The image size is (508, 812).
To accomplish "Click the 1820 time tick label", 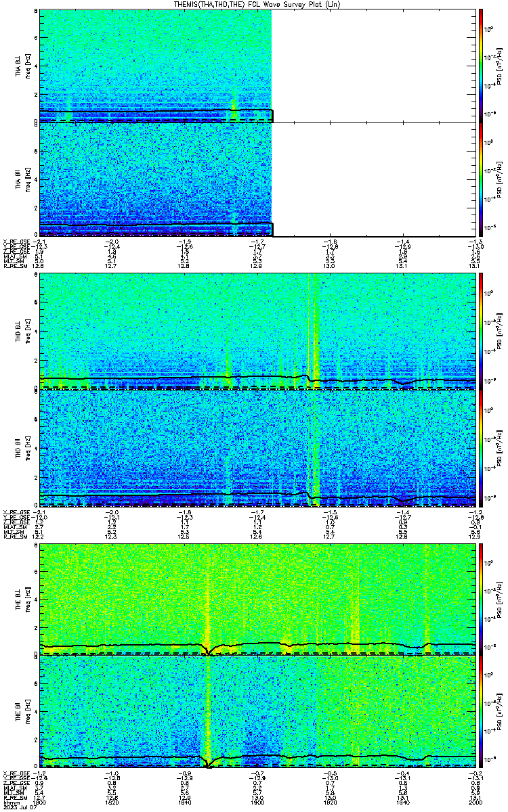I will point(112,801).
